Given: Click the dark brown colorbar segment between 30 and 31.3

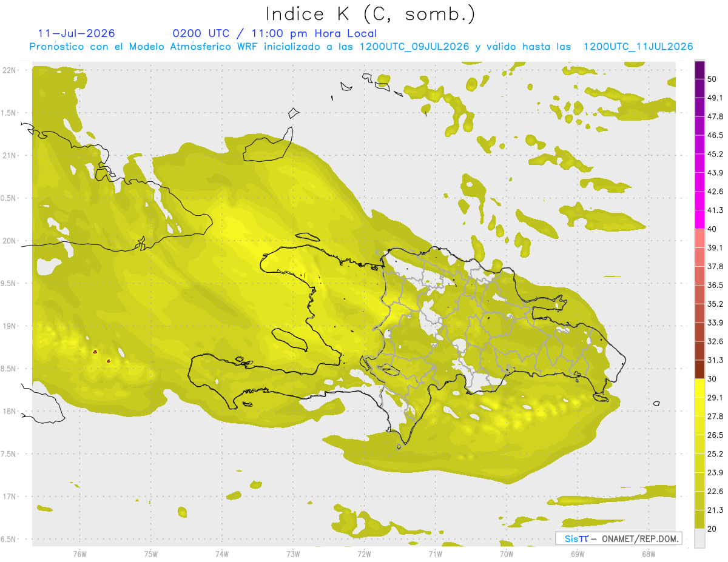Looking at the screenshot, I should pos(699,369).
